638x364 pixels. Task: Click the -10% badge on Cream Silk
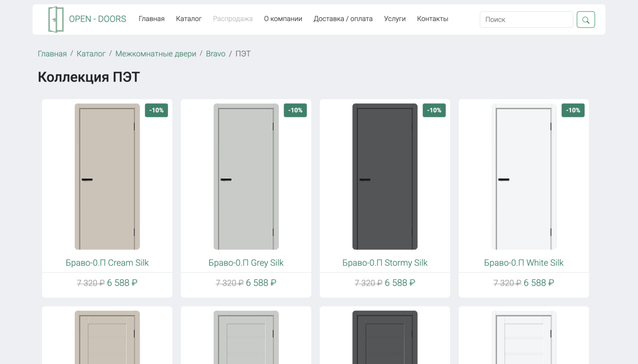pyautogui.click(x=156, y=110)
